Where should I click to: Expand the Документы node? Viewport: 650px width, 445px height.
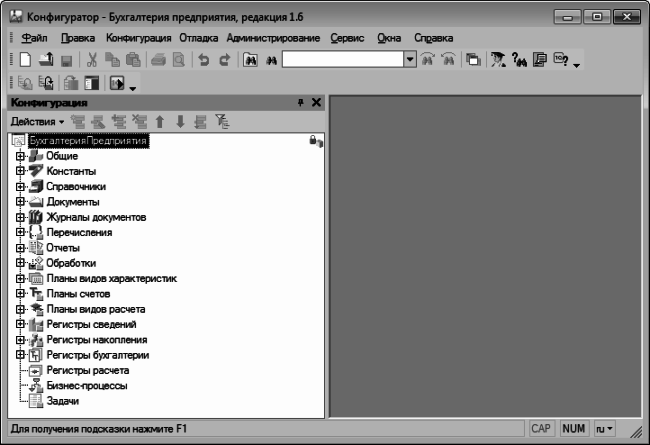tap(20, 202)
